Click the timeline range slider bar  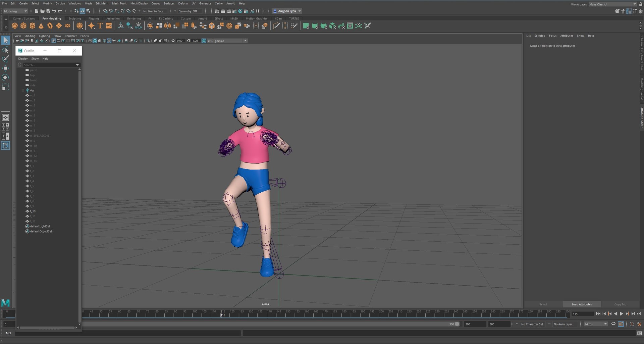pyautogui.click(x=271, y=324)
